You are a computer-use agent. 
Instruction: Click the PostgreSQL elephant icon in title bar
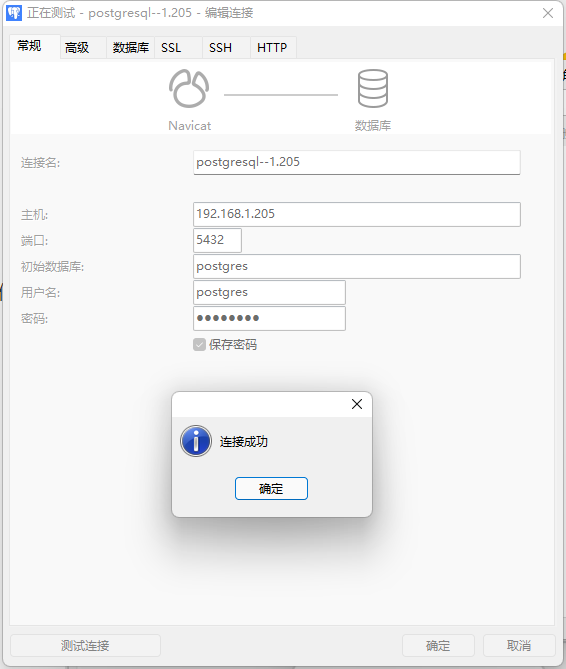14,13
